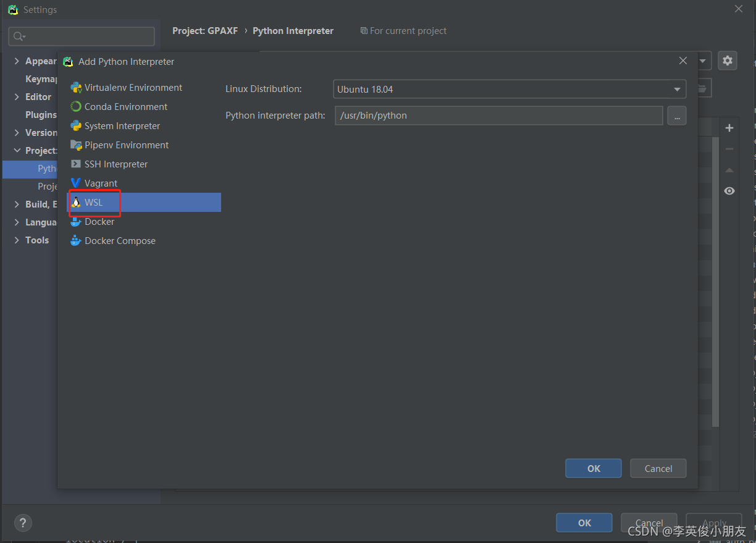Click the SSH terminal icon
Image resolution: width=756 pixels, height=543 pixels.
click(76, 164)
